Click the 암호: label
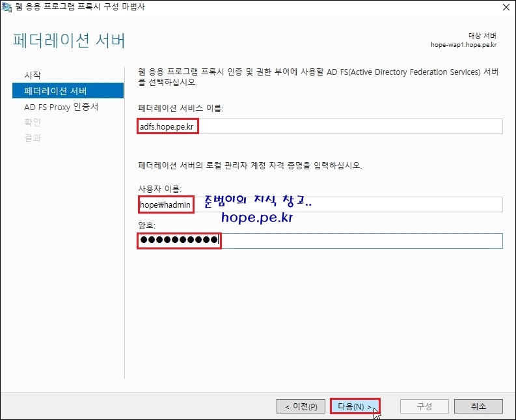This screenshot has width=516, height=420. (146, 225)
